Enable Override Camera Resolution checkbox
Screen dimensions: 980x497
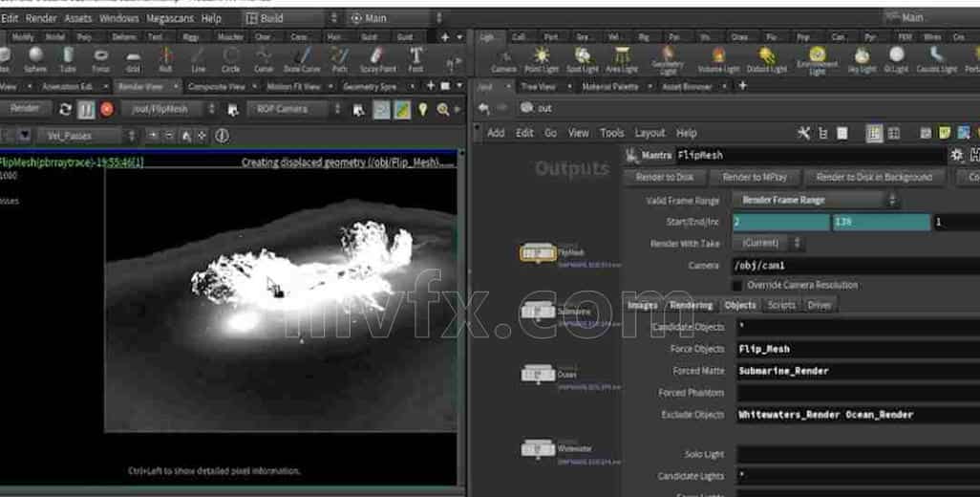click(x=737, y=285)
